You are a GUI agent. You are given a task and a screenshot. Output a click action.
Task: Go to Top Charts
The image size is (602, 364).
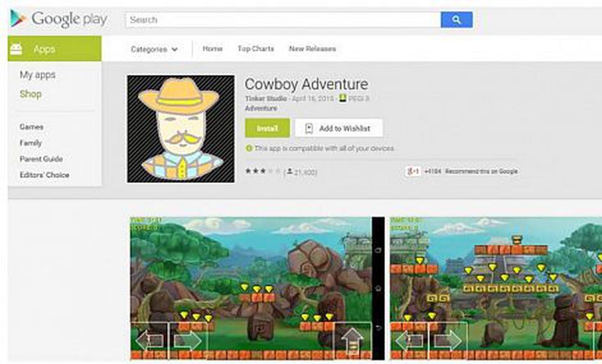click(x=256, y=49)
